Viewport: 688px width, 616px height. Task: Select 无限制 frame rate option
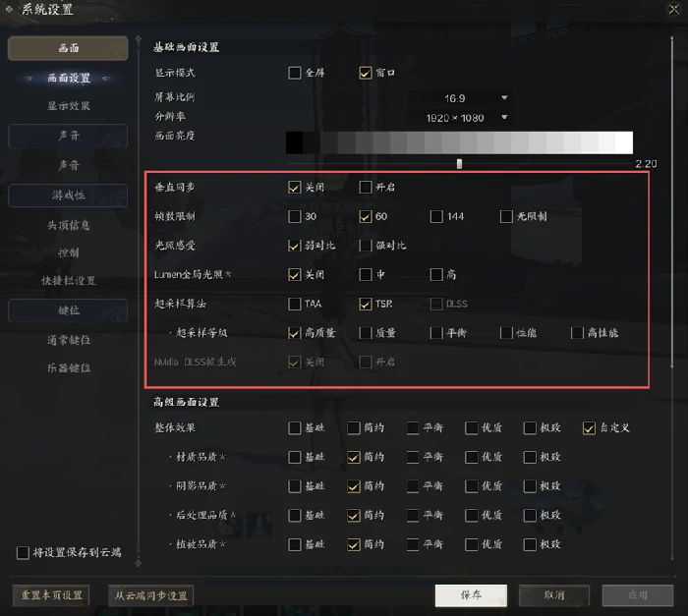pos(506,216)
